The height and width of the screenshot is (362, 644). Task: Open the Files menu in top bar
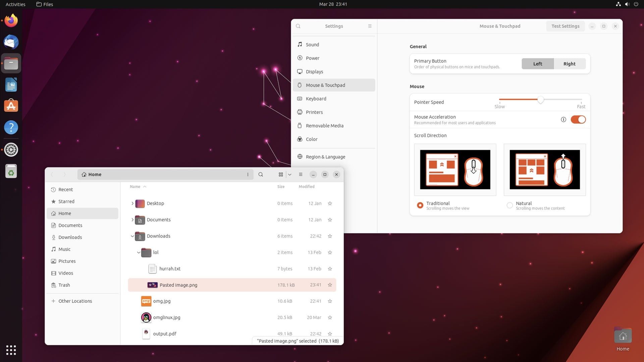click(44, 4)
